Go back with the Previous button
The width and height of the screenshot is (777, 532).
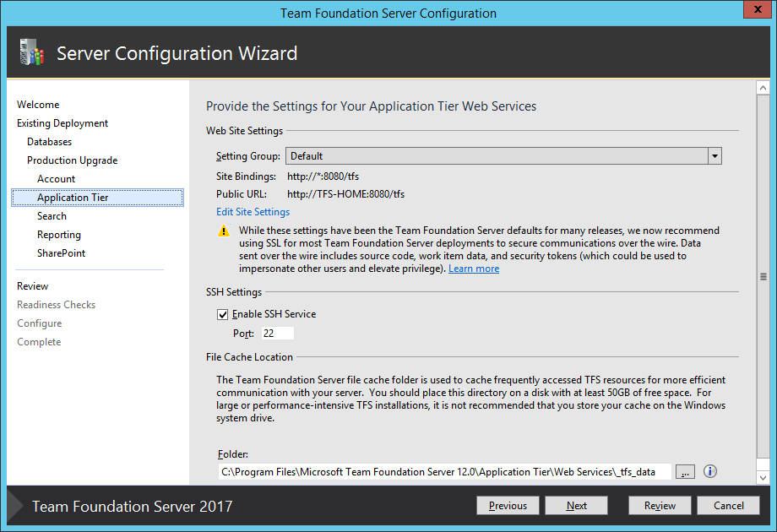508,505
